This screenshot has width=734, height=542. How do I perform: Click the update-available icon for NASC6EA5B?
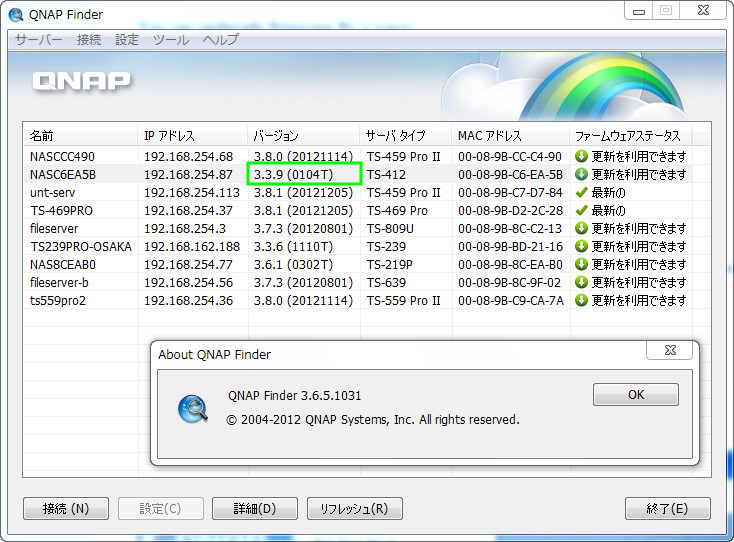[581, 175]
